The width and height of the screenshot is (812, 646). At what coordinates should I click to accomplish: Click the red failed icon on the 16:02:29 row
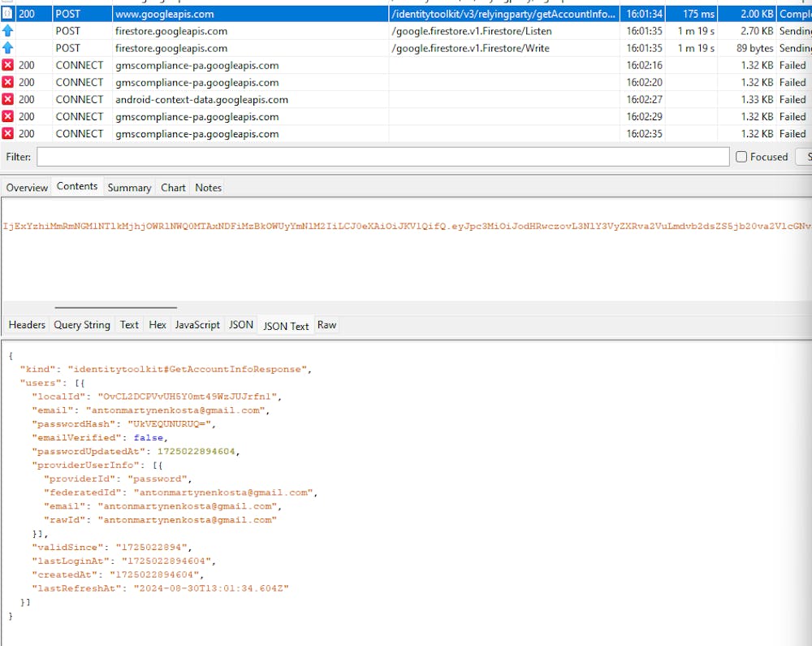pyautogui.click(x=7, y=116)
